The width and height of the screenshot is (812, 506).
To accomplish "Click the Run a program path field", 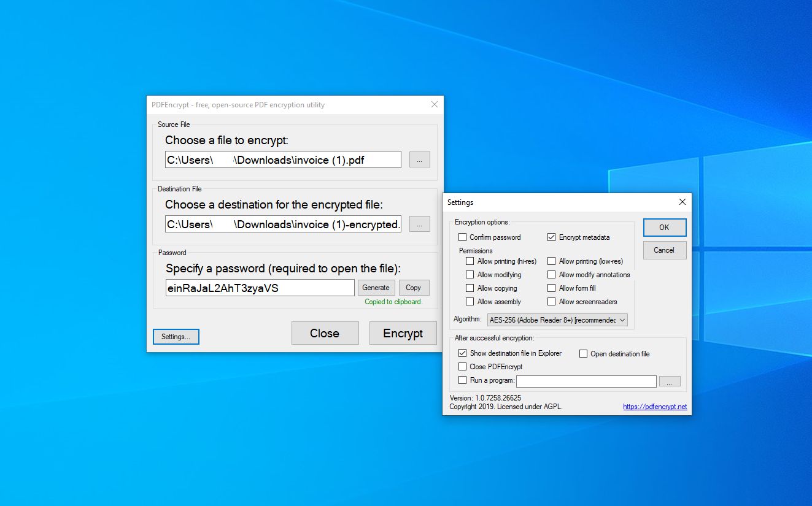I will click(x=586, y=381).
